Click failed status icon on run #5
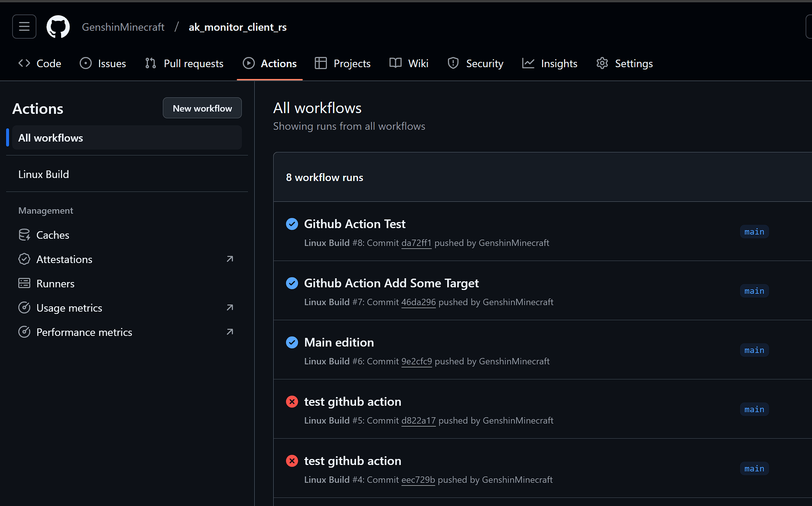 pyautogui.click(x=292, y=402)
